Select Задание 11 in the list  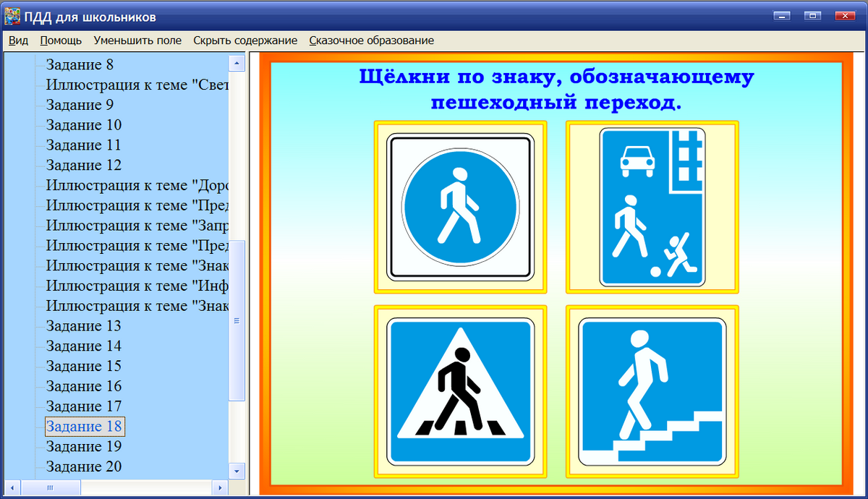(x=83, y=145)
